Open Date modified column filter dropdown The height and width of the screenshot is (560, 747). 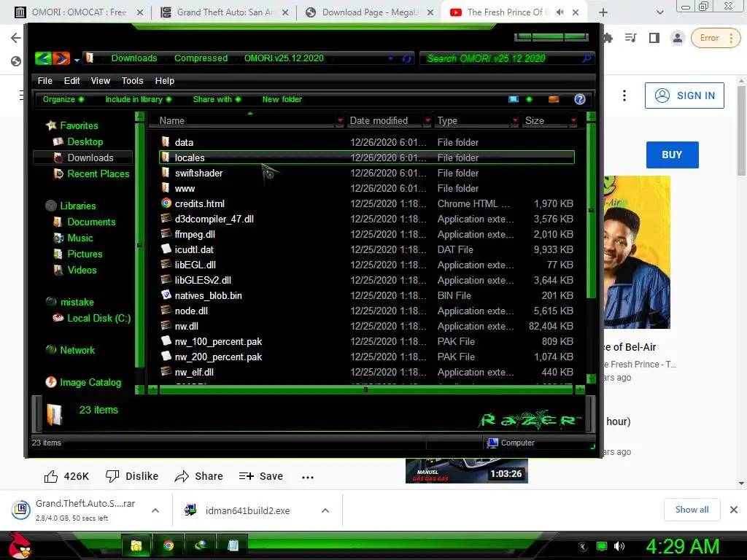[x=427, y=120]
